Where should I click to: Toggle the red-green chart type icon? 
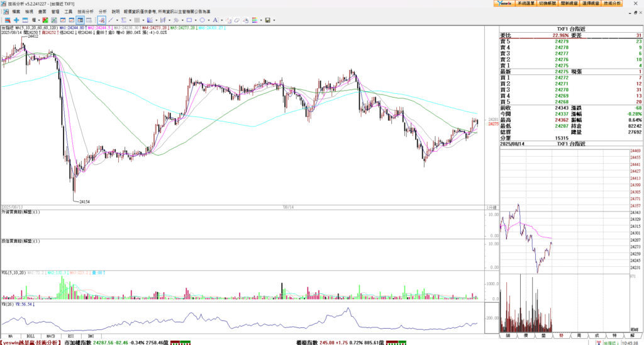[45, 20]
